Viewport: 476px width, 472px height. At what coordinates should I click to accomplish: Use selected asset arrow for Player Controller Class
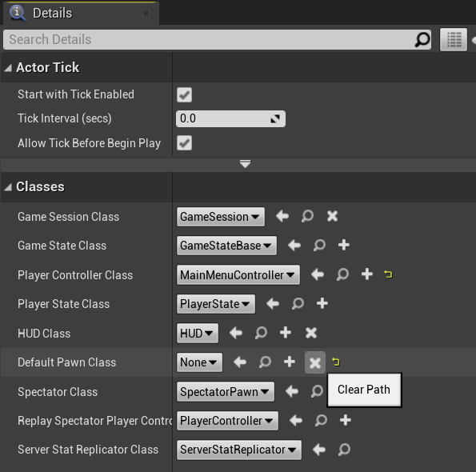[318, 274]
